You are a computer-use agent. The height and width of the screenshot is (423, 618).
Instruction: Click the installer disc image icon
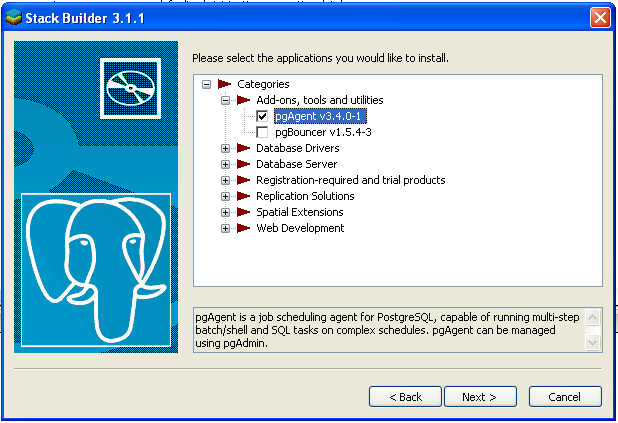(x=130, y=88)
